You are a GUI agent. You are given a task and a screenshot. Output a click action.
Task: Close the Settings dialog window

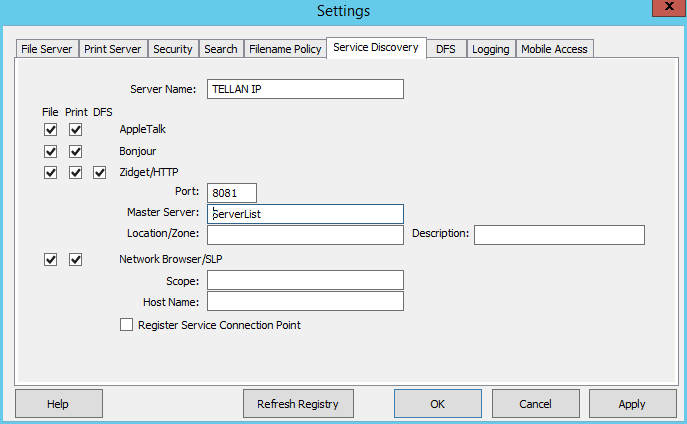click(661, 9)
